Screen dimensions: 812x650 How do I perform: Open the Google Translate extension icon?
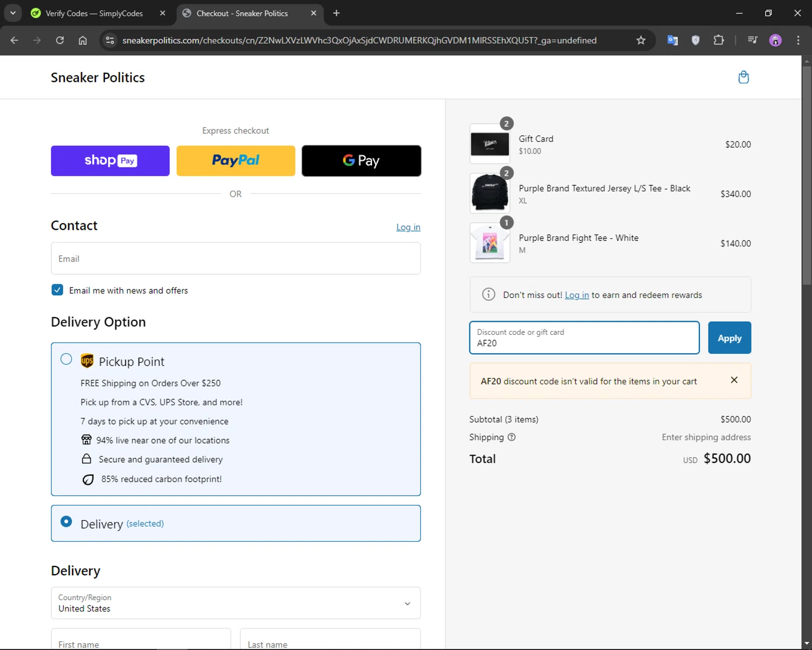(673, 40)
